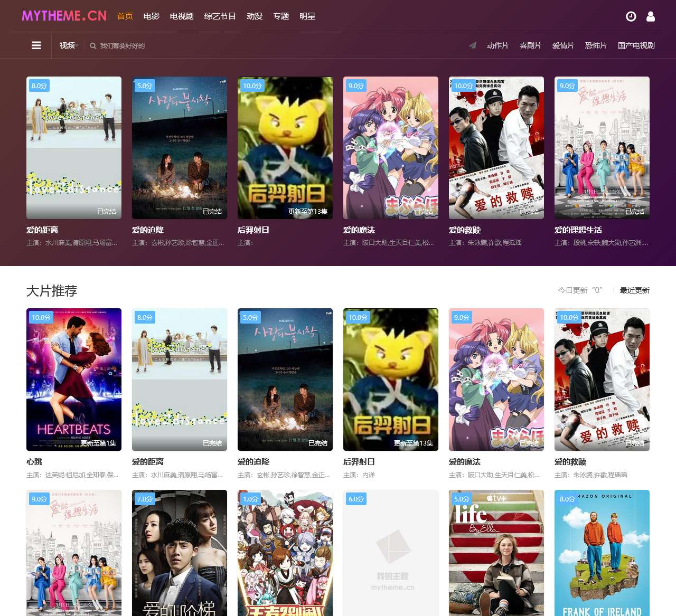Open watch history clock icon
The height and width of the screenshot is (616, 676).
631,16
